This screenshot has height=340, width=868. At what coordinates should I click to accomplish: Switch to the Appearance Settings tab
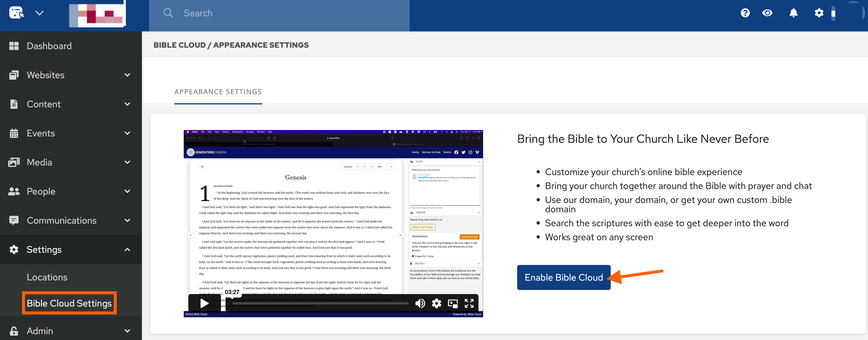point(218,91)
